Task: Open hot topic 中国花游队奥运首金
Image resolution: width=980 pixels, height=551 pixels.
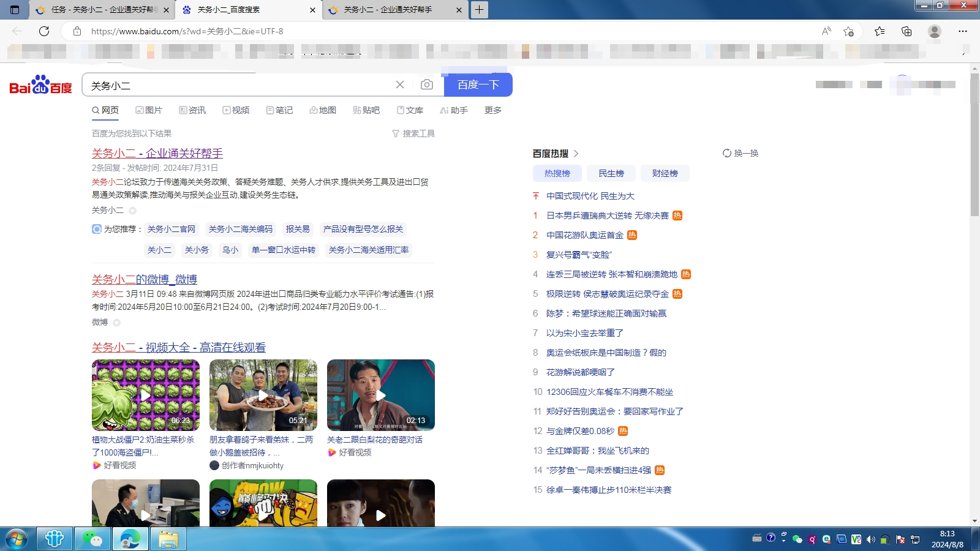Action: pyautogui.click(x=585, y=235)
